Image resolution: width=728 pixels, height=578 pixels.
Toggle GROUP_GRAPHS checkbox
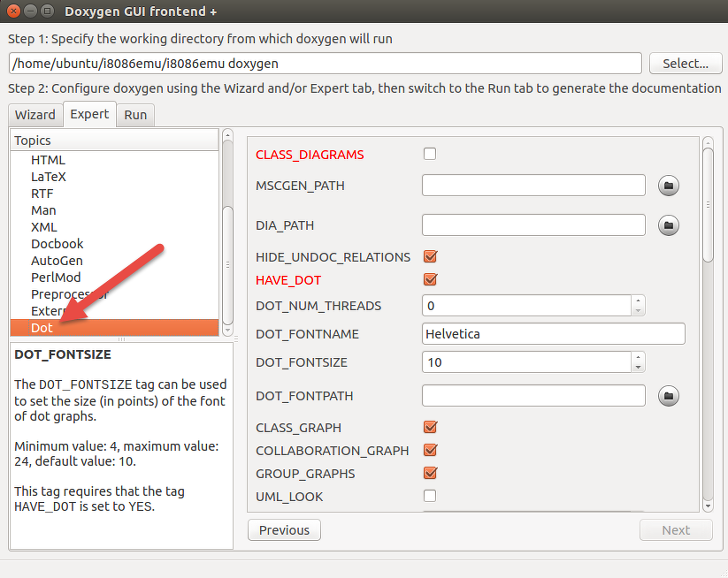coord(430,473)
